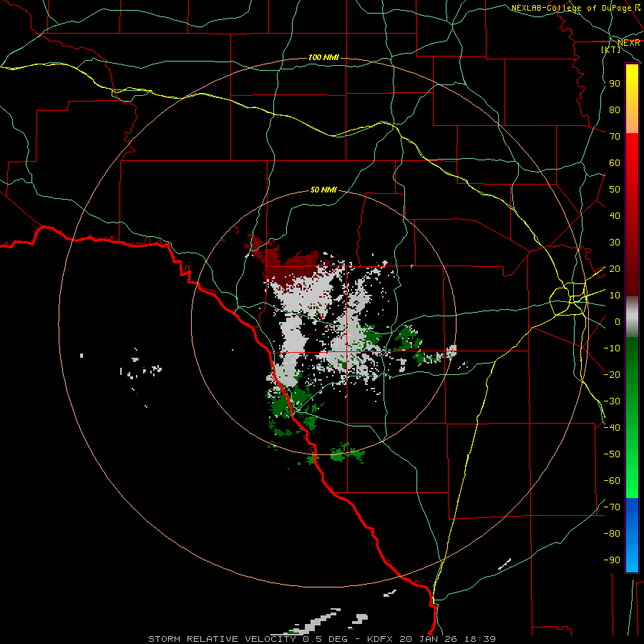Screen dimensions: 644x644
Task: Click the positive "60" scale value
Action: tap(615, 163)
